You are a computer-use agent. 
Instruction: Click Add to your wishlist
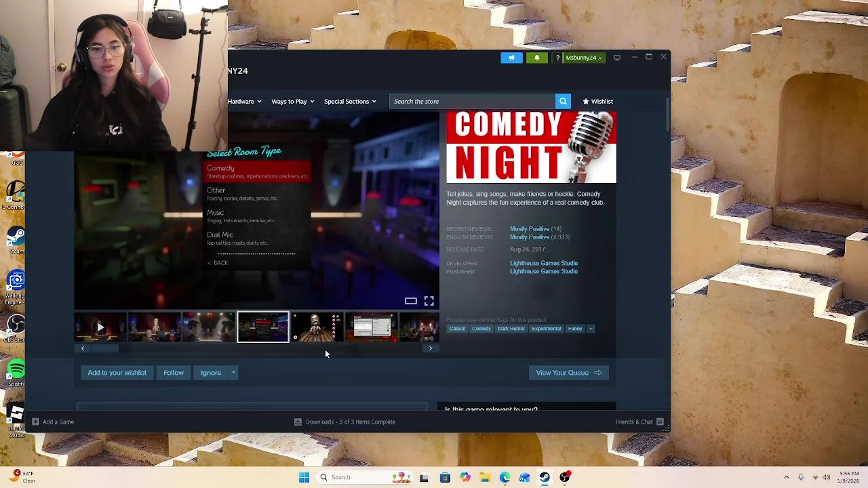click(117, 373)
